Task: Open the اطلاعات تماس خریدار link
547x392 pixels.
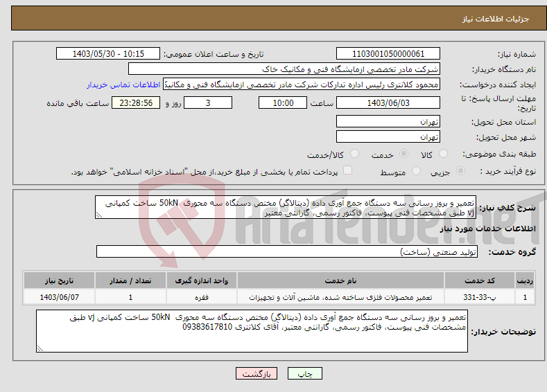Action: coord(123,84)
